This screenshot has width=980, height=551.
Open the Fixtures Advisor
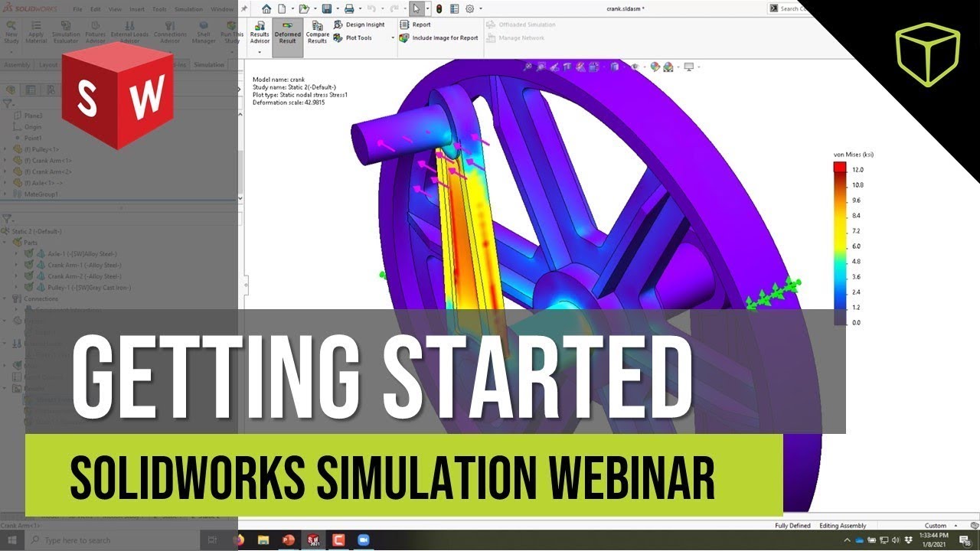tap(95, 31)
